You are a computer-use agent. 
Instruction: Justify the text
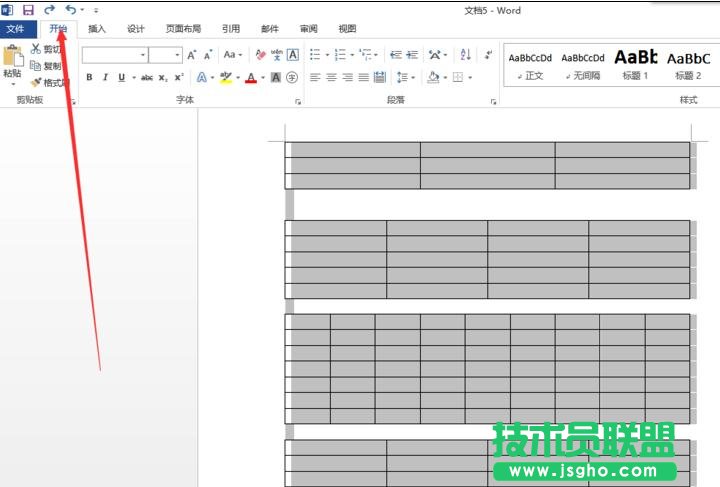coord(363,78)
